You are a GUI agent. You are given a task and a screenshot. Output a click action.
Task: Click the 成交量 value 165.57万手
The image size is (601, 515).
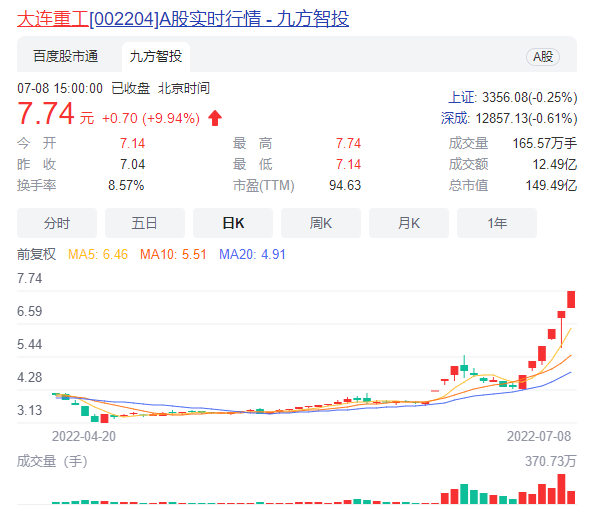point(545,143)
